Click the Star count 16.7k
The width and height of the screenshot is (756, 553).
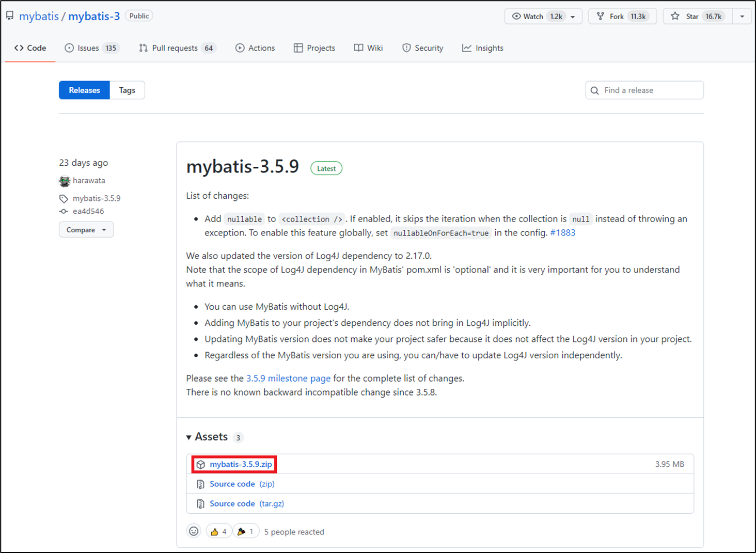click(x=714, y=17)
